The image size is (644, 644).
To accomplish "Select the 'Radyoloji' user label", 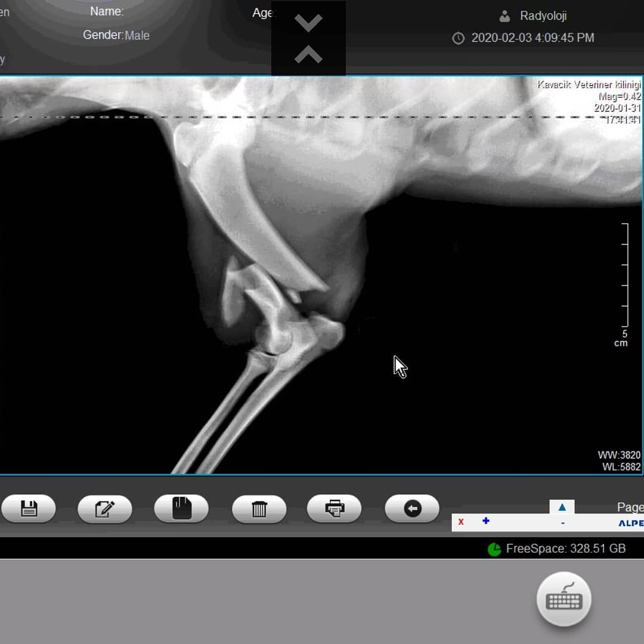I will [x=543, y=16].
